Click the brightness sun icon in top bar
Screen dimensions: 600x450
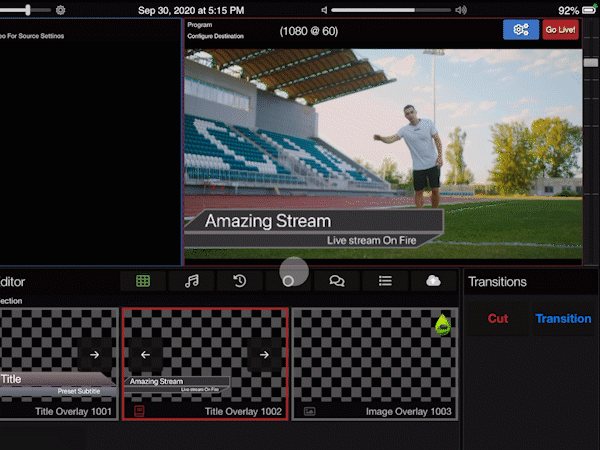(60, 10)
